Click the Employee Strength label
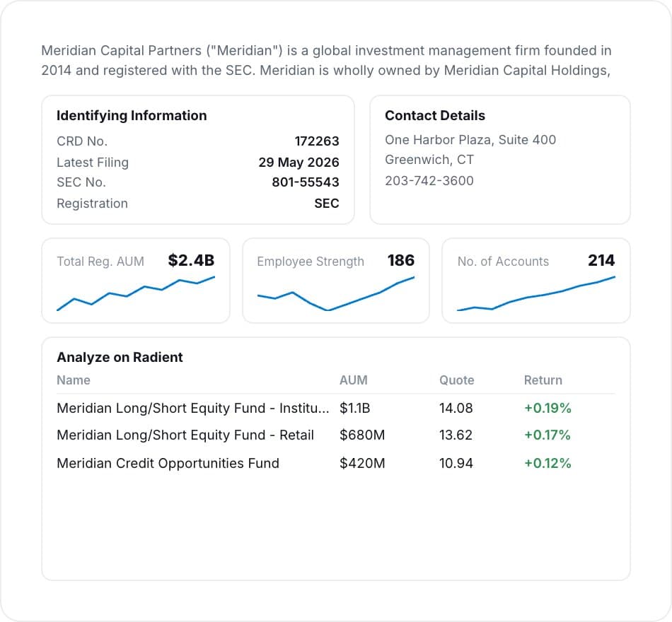Image resolution: width=672 pixels, height=622 pixels. (311, 262)
